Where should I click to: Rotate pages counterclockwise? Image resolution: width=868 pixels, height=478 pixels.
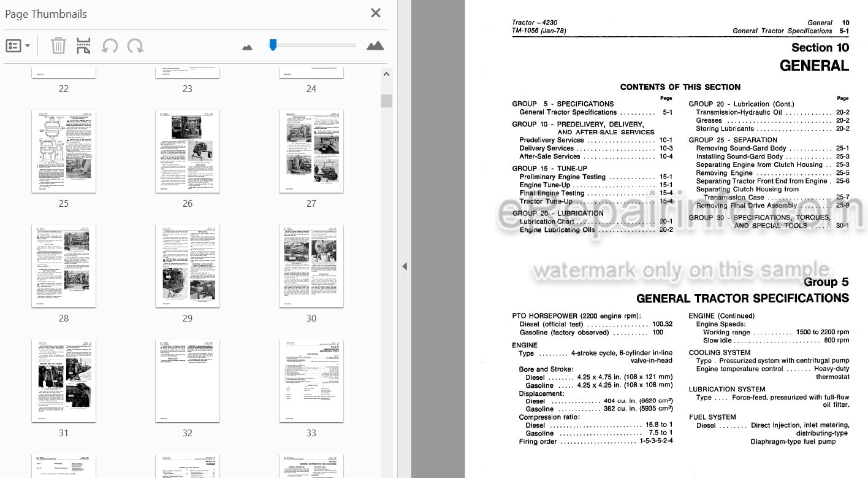[109, 46]
